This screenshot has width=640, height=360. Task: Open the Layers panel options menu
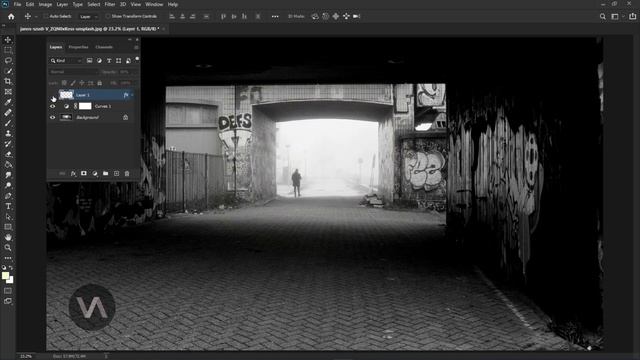[136, 47]
